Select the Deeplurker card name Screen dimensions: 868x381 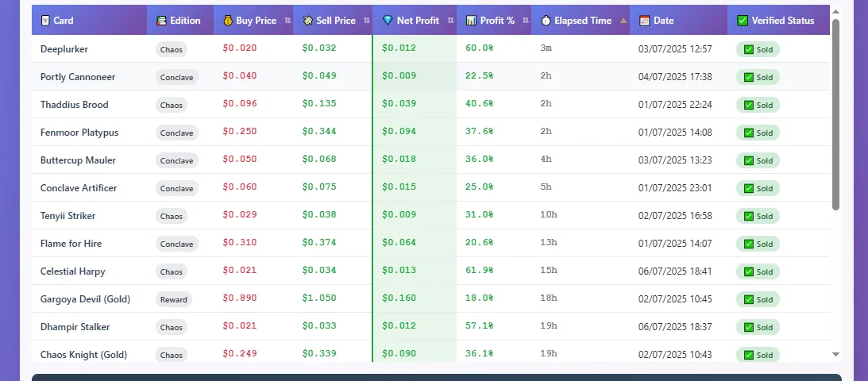pyautogui.click(x=64, y=49)
